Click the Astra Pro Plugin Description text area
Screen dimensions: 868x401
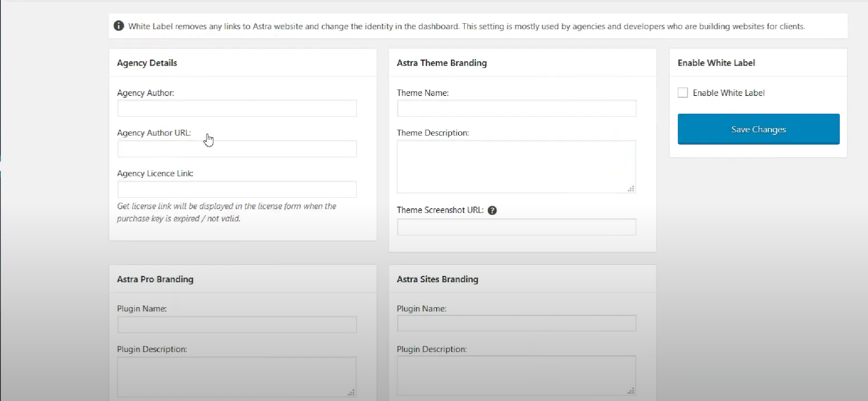pyautogui.click(x=236, y=376)
